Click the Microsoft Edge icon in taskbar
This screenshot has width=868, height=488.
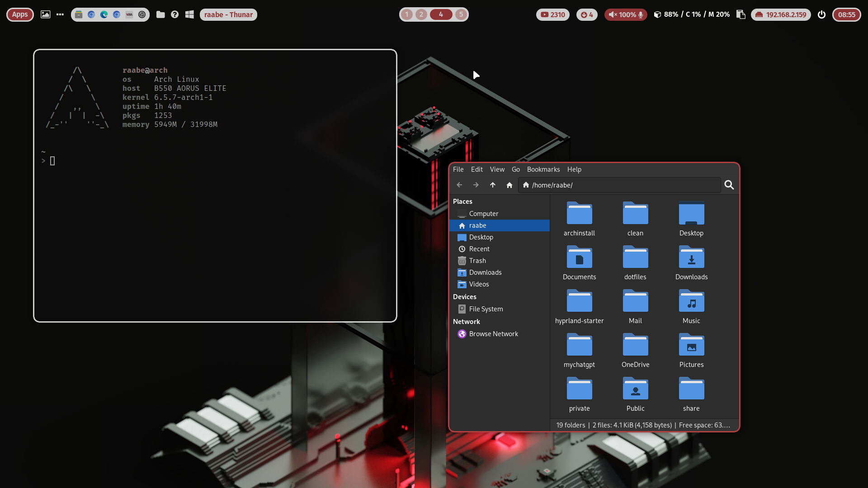click(x=104, y=14)
